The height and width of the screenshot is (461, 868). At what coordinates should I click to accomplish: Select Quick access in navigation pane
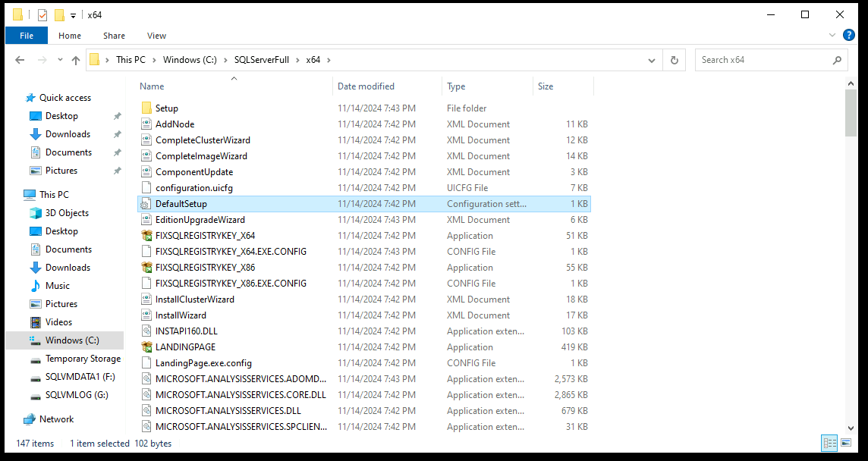[65, 97]
